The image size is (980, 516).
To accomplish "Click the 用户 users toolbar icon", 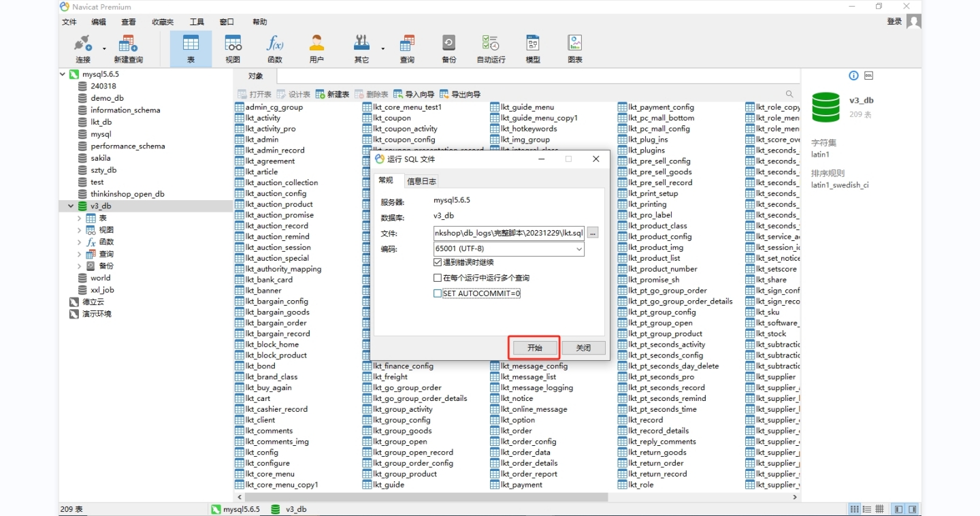I will (x=316, y=48).
